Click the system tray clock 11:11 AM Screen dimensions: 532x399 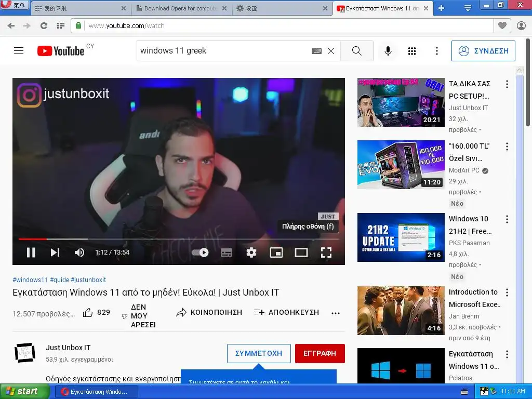[x=513, y=392]
